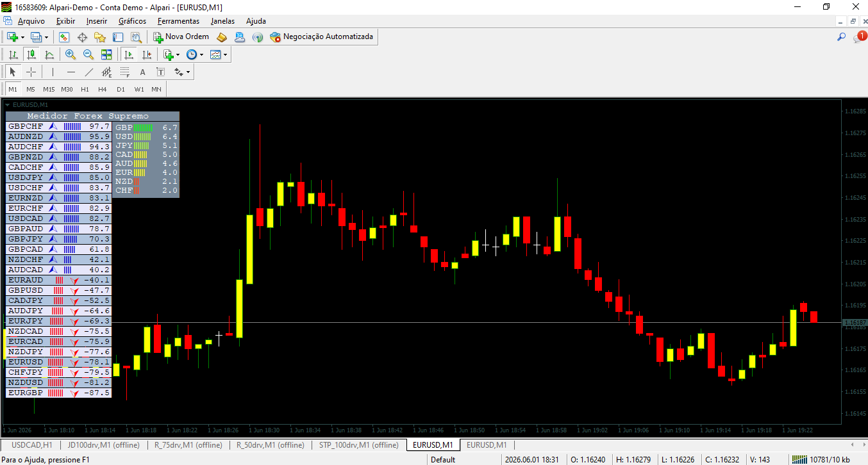This screenshot has width=868, height=465.
Task: Expand the New Chart dropdown arrow
Action: click(22, 37)
